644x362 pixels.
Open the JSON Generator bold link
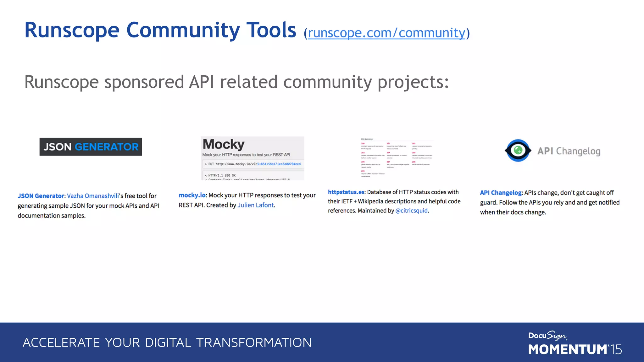[x=41, y=196]
